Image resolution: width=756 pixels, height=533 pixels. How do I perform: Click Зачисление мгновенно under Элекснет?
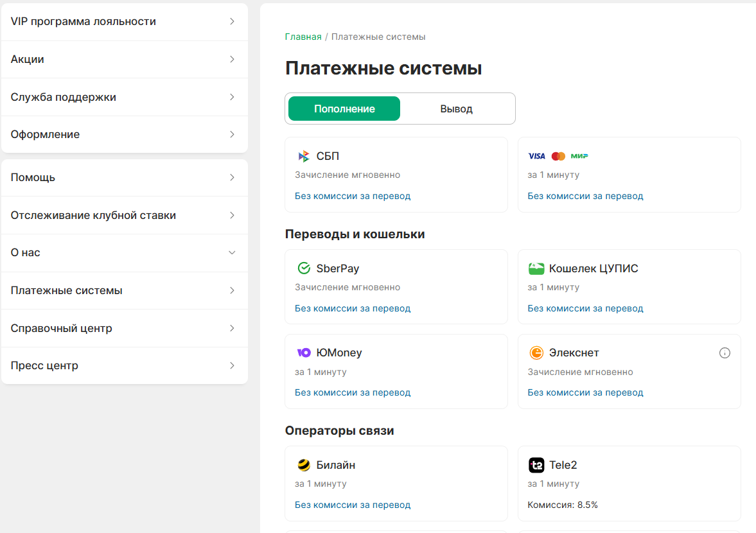(580, 372)
